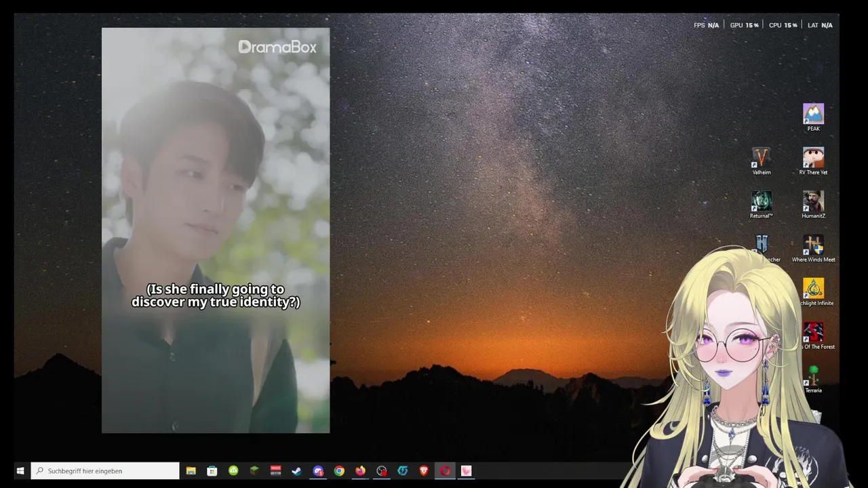868x488 pixels.
Task: Launch the Valheim desktop shortcut
Action: [762, 161]
